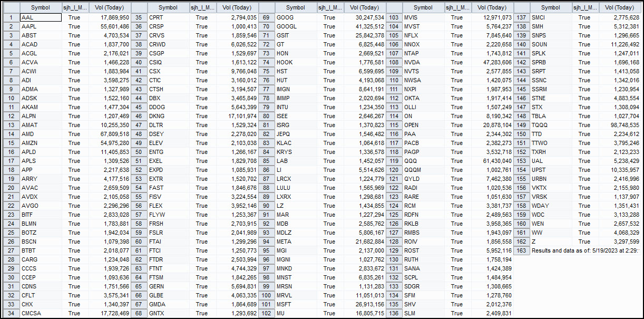
Task: Click the TQQQ symbol cell
Action: 551,125
